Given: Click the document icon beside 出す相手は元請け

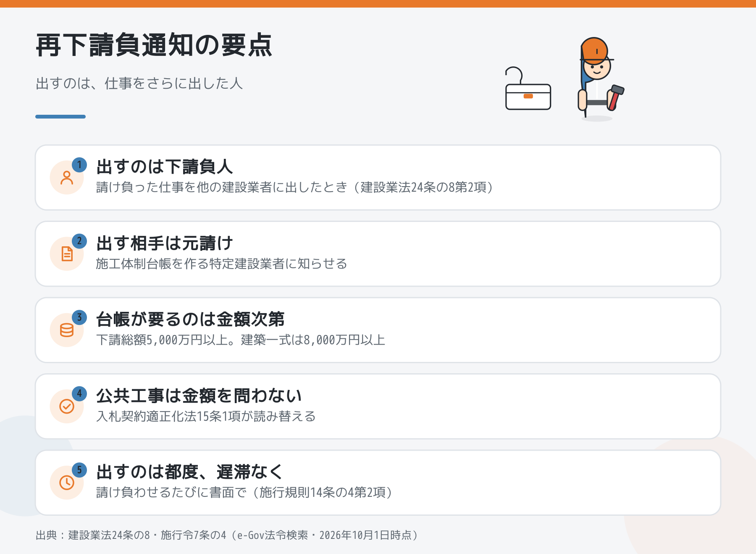Looking at the screenshot, I should (67, 254).
